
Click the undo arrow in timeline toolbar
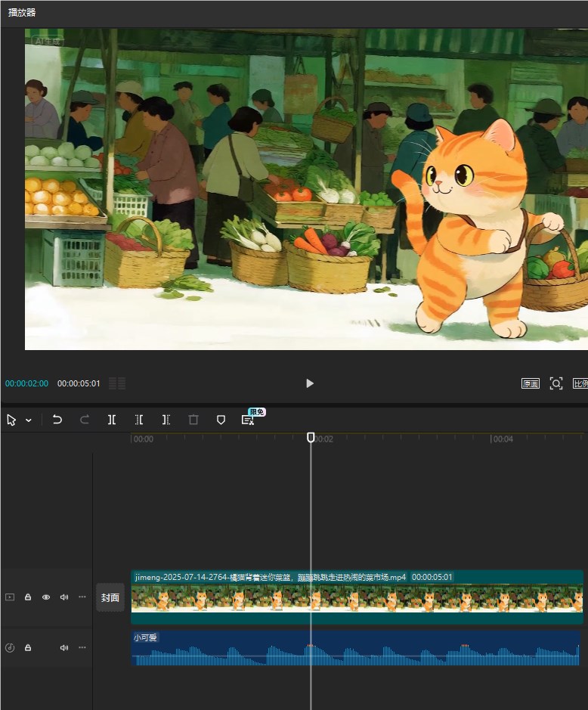pyautogui.click(x=57, y=420)
